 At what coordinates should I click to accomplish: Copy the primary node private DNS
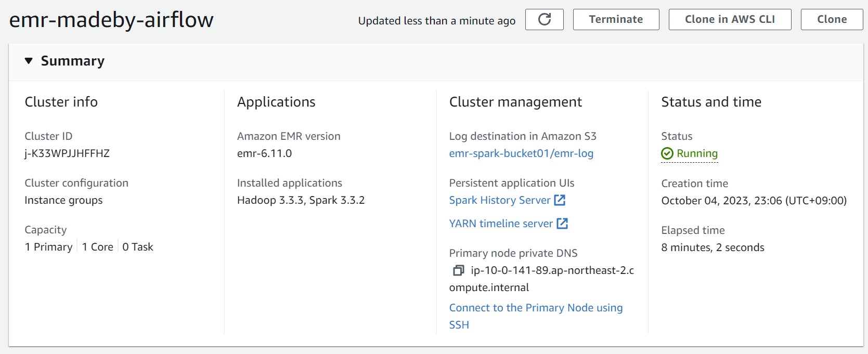pos(458,270)
